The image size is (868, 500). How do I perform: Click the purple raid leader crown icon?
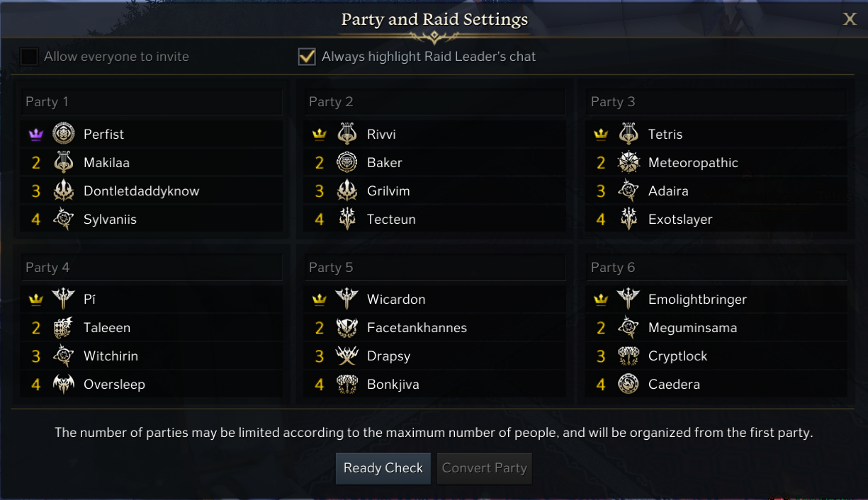(36, 135)
